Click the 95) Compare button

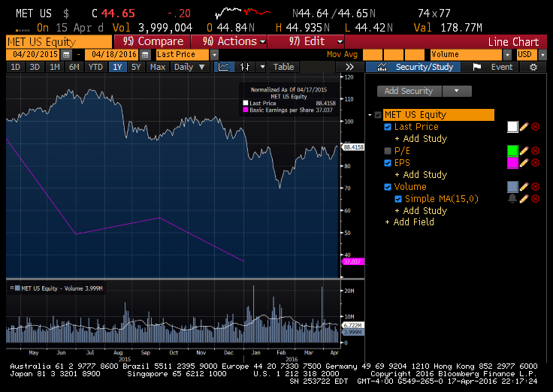153,41
